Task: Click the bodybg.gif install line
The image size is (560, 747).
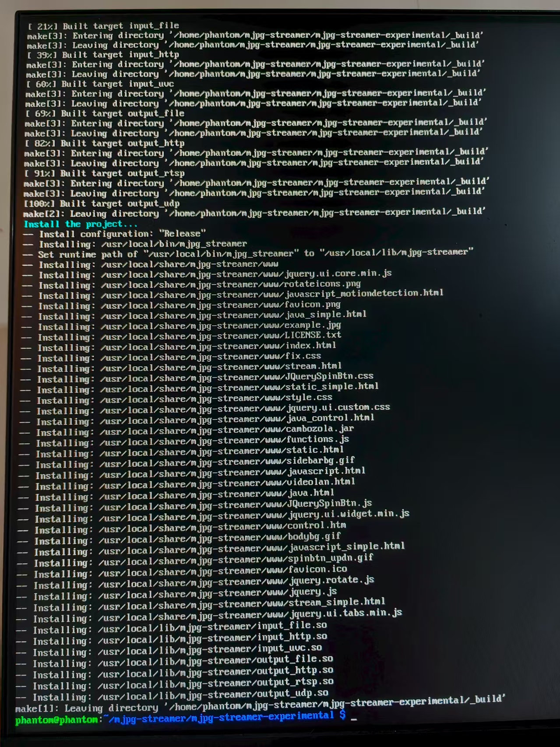Action: click(179, 539)
